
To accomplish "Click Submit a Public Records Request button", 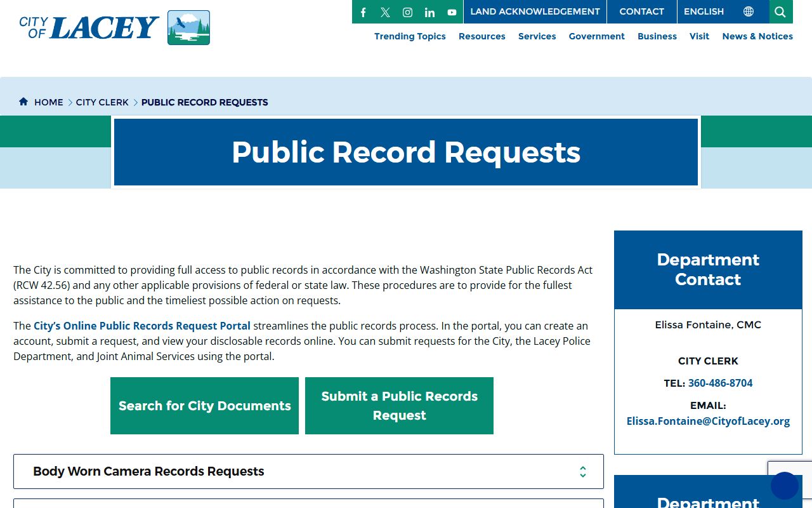I will click(x=399, y=406).
